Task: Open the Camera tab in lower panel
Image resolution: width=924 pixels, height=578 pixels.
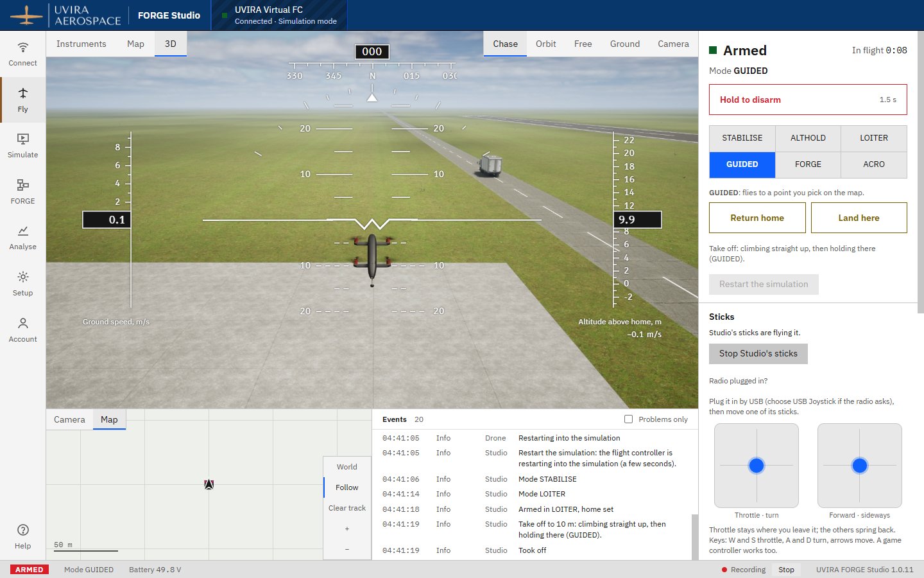Action: click(x=69, y=419)
